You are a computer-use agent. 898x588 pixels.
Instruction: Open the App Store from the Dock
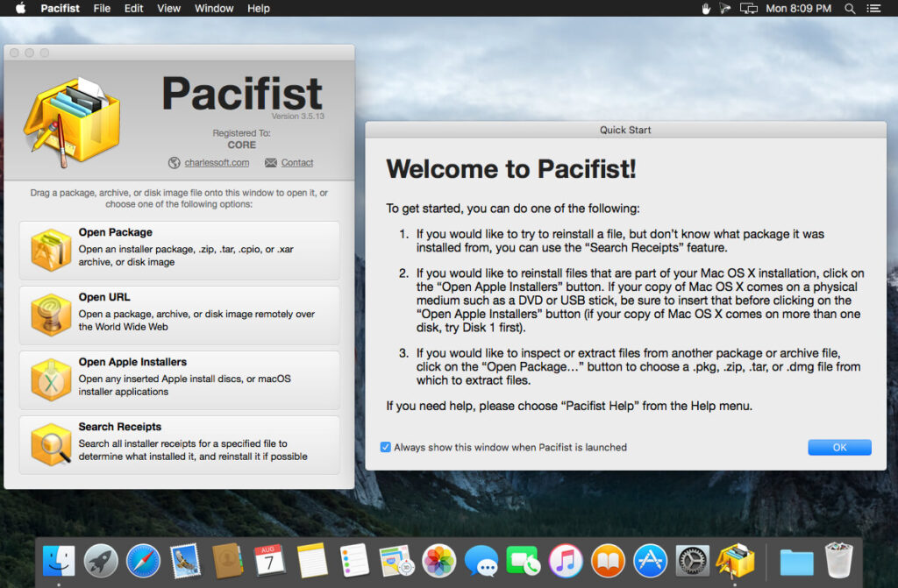tap(650, 560)
